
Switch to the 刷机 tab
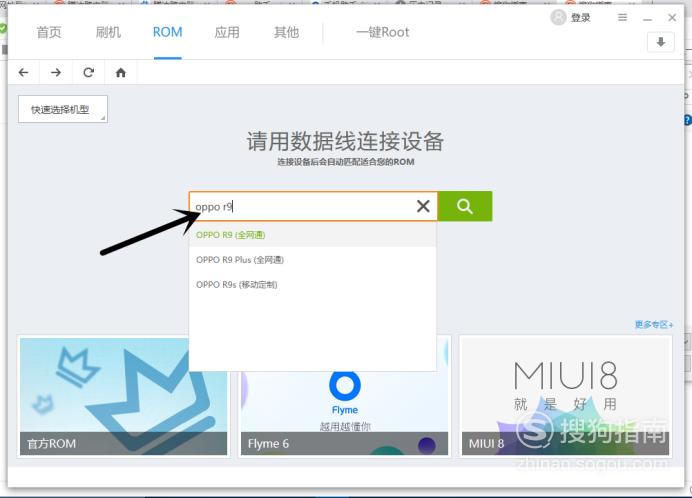point(108,32)
